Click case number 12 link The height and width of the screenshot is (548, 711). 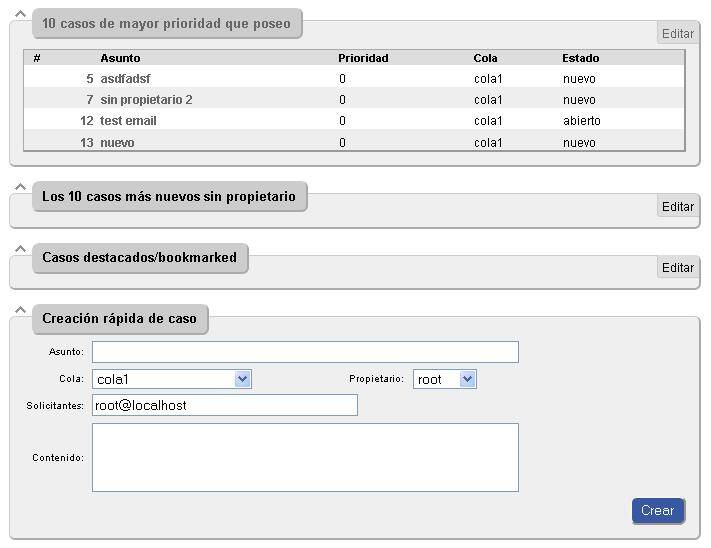(x=87, y=121)
